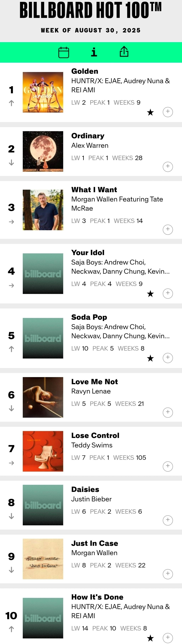
Task: Click plus icon beside Soda Pop
Action: (168, 358)
